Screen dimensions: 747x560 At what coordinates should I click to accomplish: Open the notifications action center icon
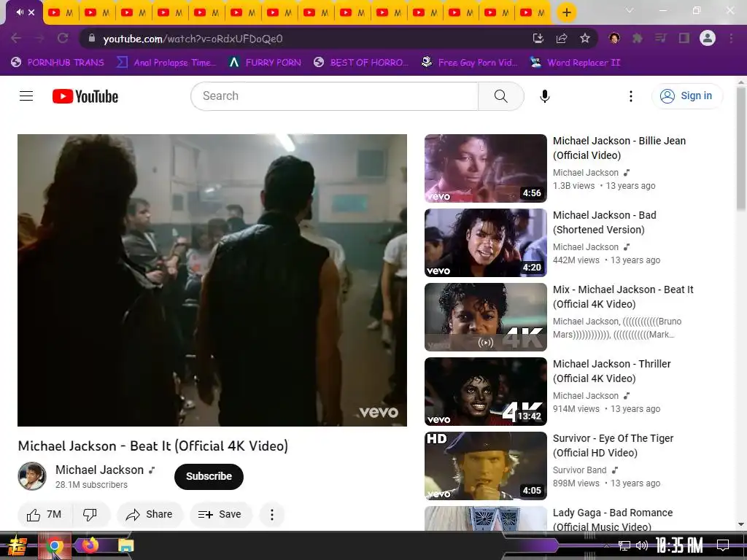click(x=723, y=545)
